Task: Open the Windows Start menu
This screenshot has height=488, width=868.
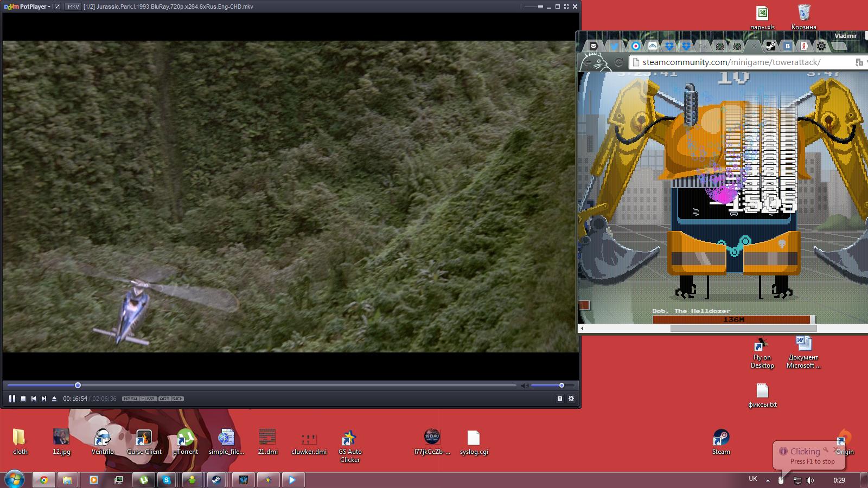Action: pyautogui.click(x=14, y=480)
